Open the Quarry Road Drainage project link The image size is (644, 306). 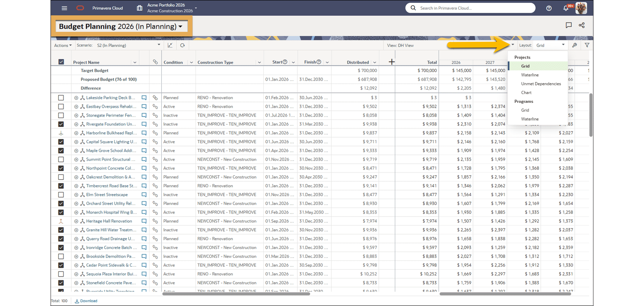110,239
